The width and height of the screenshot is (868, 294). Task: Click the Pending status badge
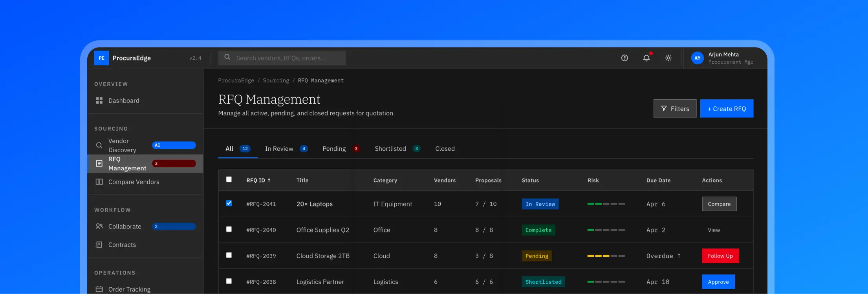tap(537, 256)
